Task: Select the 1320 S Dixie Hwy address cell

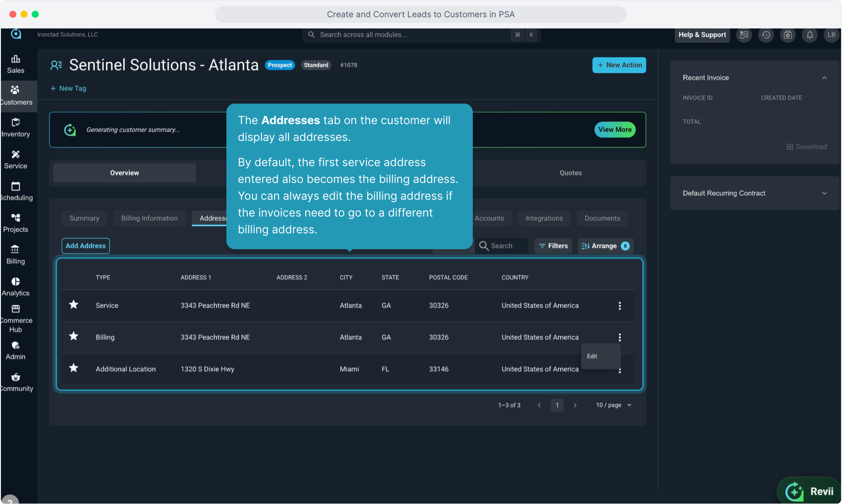Action: [207, 369]
